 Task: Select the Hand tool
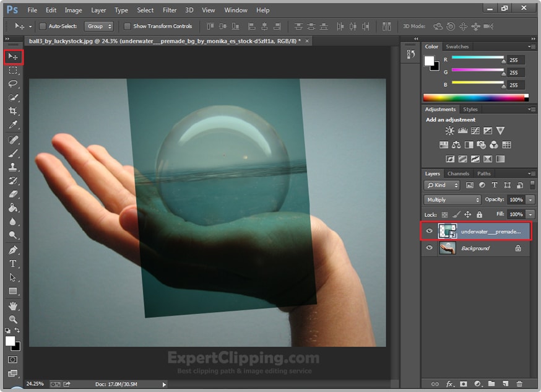point(13,306)
